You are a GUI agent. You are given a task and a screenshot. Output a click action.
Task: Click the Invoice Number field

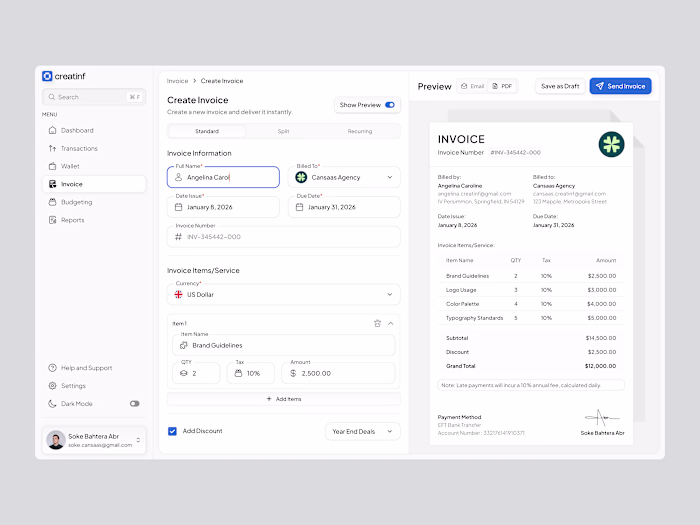(283, 237)
